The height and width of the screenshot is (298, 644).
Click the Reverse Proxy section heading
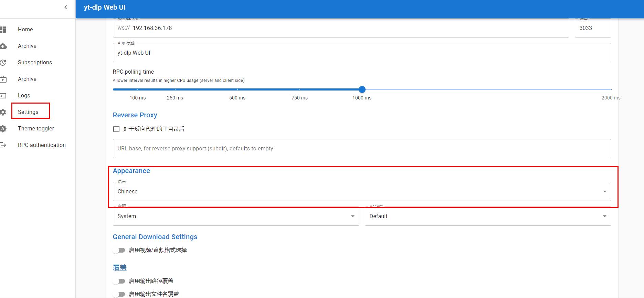[x=135, y=115]
